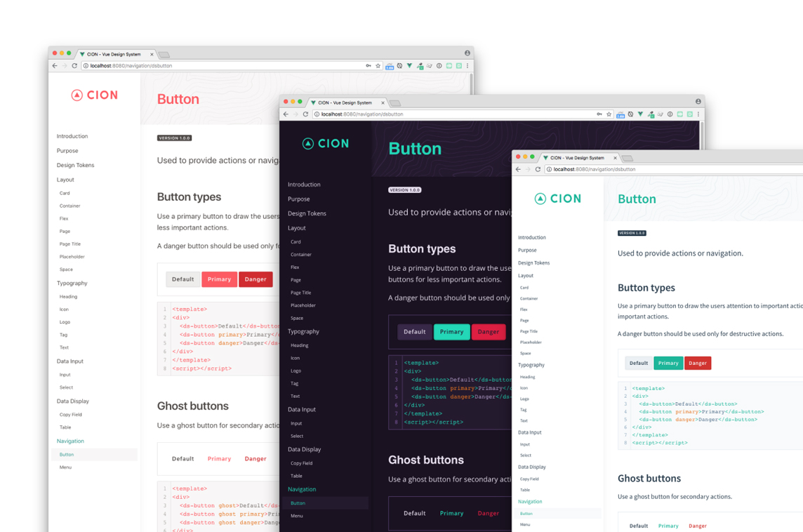Select Placeholder in the red-themed window's sidebar
The width and height of the screenshot is (803, 532).
tap(72, 257)
